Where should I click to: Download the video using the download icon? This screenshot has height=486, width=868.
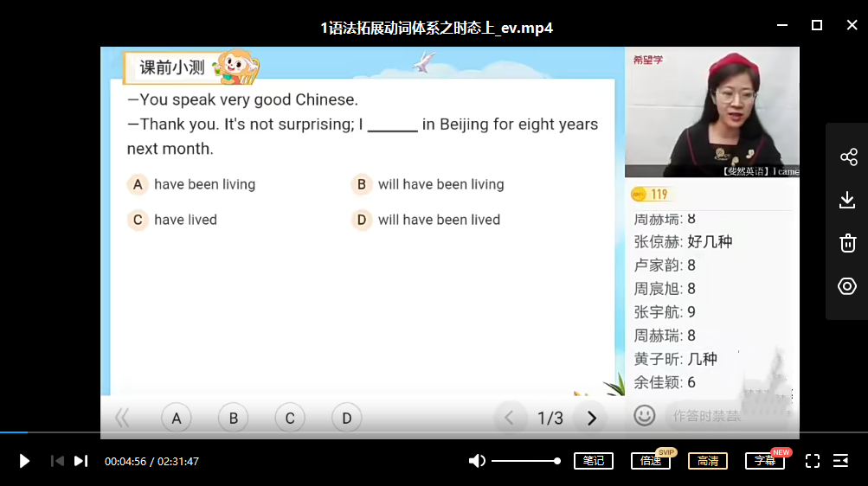(x=848, y=201)
